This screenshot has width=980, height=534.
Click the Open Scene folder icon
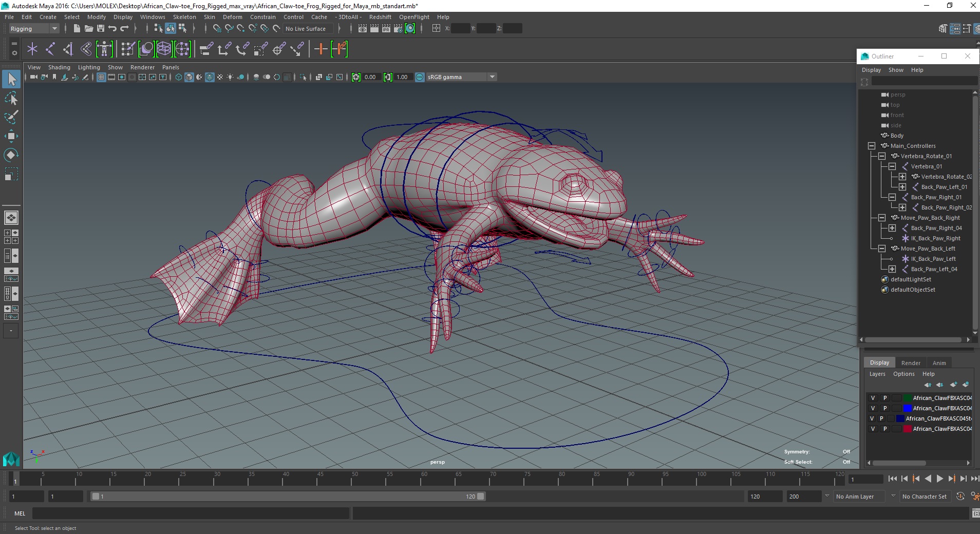coord(88,29)
